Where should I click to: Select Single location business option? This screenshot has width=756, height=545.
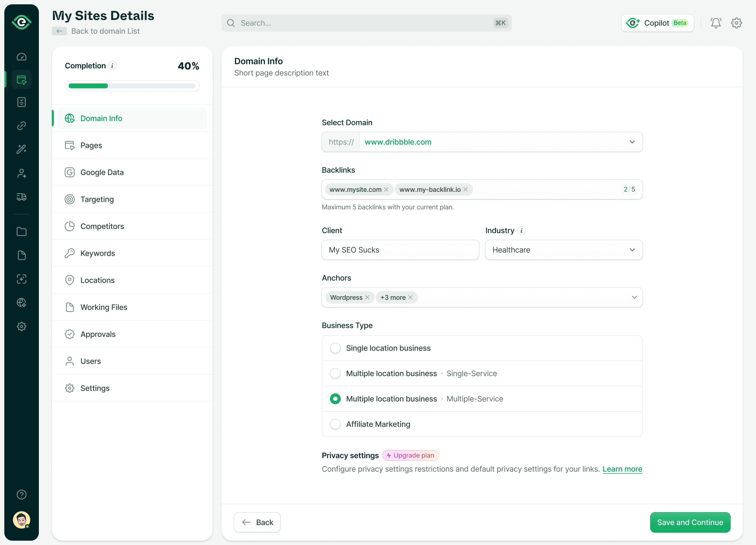tap(335, 348)
